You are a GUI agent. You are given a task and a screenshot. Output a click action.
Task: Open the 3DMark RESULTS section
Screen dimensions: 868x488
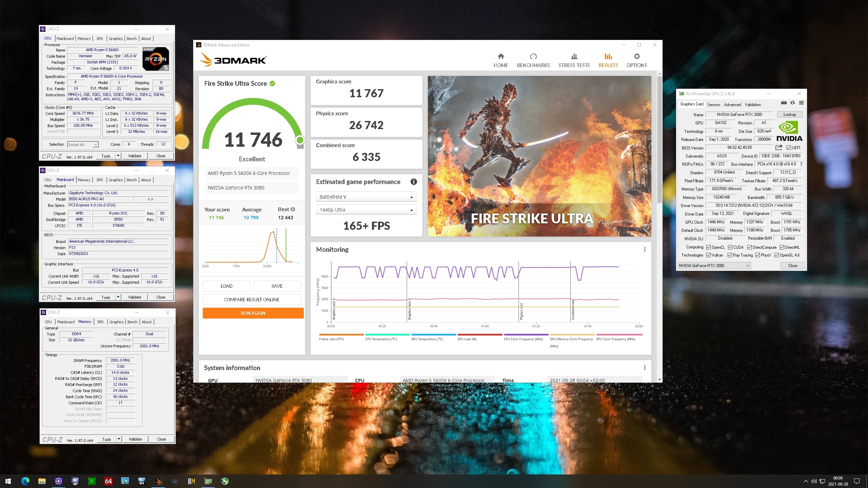coord(608,60)
